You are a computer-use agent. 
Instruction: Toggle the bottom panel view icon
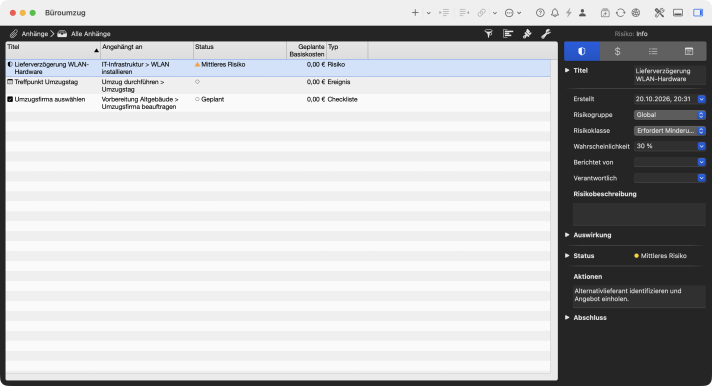tap(678, 13)
